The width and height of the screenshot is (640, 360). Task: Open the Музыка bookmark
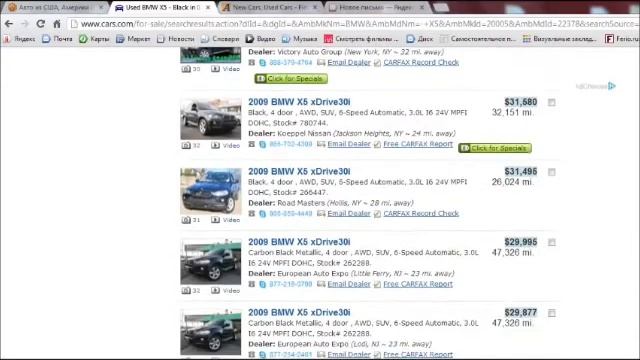click(x=300, y=39)
